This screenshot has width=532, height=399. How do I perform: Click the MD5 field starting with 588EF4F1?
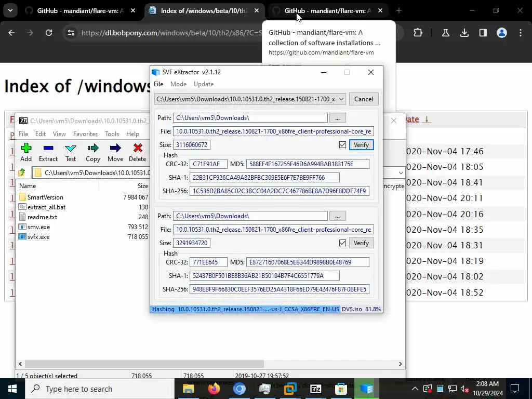308,164
